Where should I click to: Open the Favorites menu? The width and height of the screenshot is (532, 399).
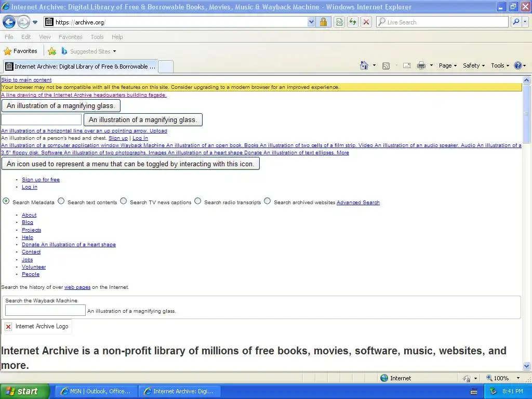pyautogui.click(x=70, y=37)
